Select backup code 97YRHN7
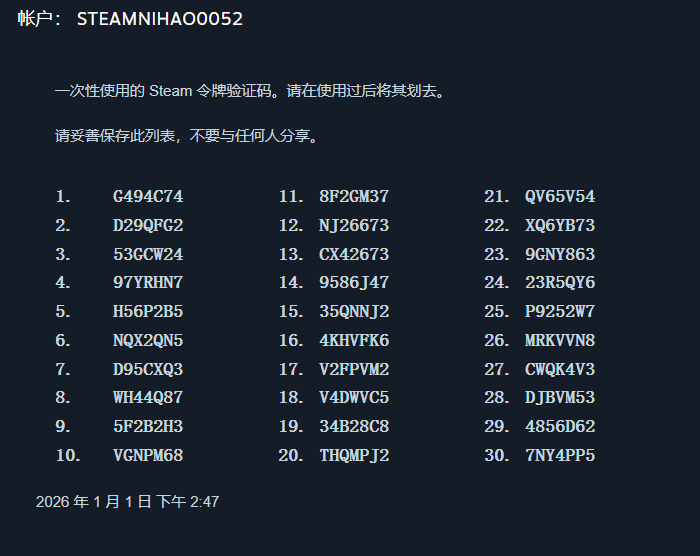Image resolution: width=700 pixels, height=556 pixels. coord(148,283)
